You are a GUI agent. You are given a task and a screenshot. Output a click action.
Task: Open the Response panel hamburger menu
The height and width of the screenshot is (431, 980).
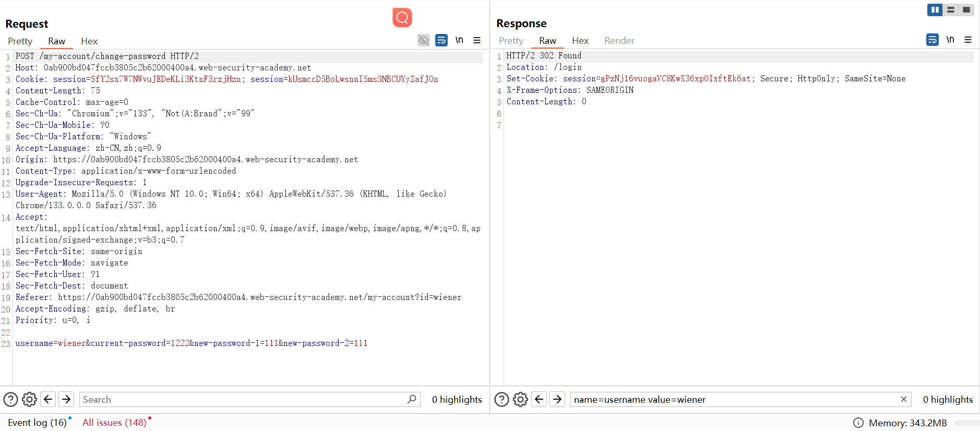coord(968,40)
